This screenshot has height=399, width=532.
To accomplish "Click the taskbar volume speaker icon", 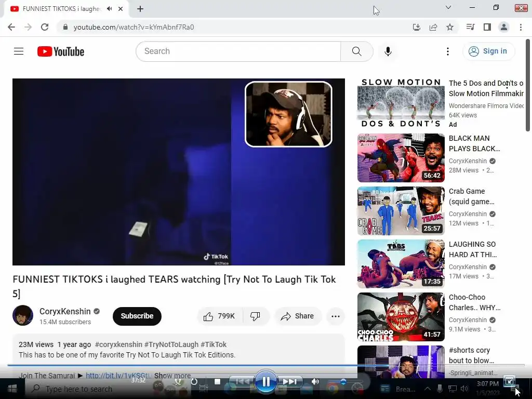I will (464, 389).
